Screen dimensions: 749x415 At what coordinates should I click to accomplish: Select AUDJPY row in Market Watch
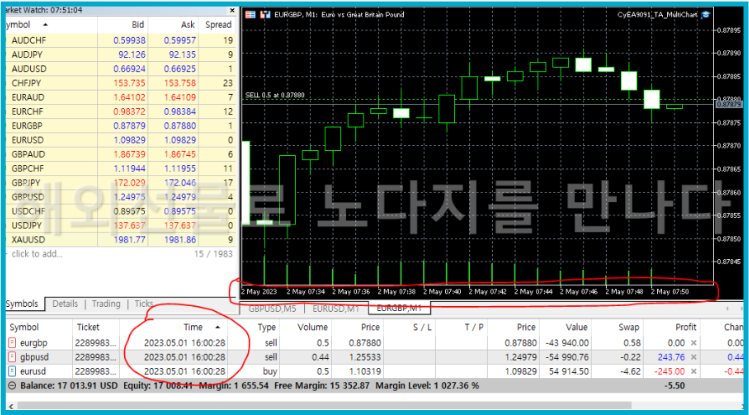click(121, 54)
